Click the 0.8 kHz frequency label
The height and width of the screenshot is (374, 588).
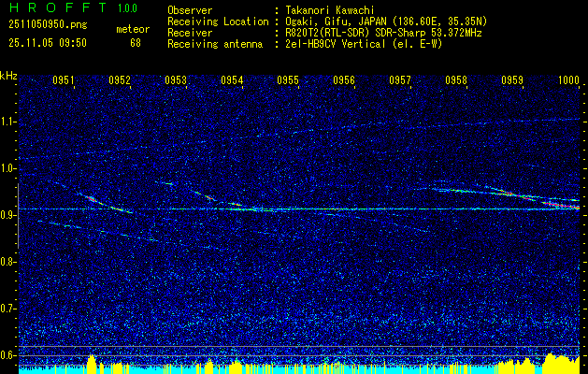7,262
